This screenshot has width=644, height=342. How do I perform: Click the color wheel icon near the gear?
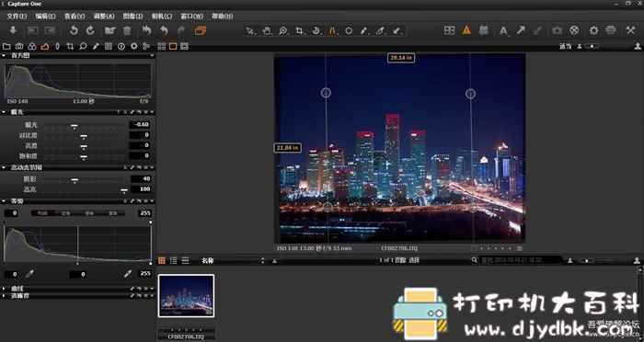pyautogui.click(x=575, y=30)
